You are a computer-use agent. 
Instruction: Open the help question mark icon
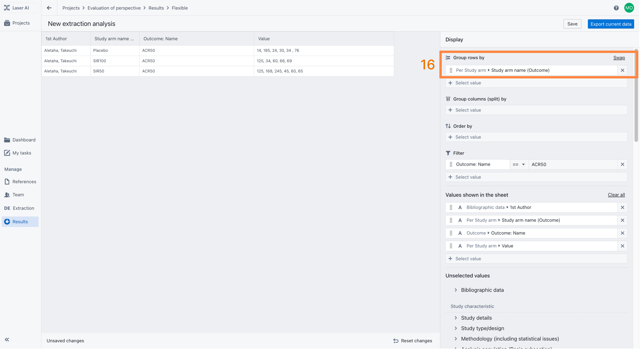pyautogui.click(x=616, y=8)
